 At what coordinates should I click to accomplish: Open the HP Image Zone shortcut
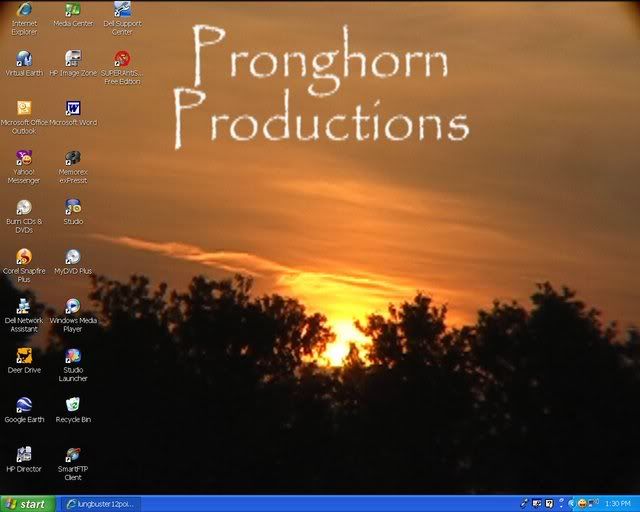point(73,65)
